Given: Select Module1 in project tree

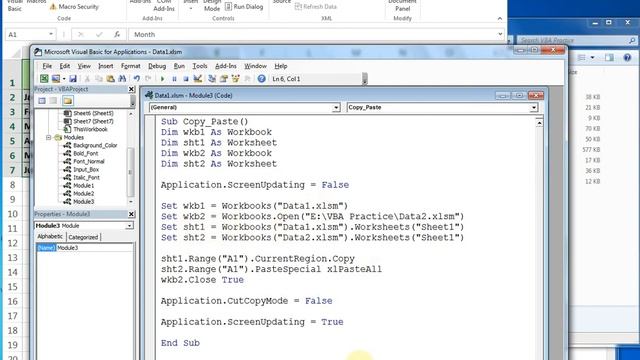Looking at the screenshot, I should point(84,185).
